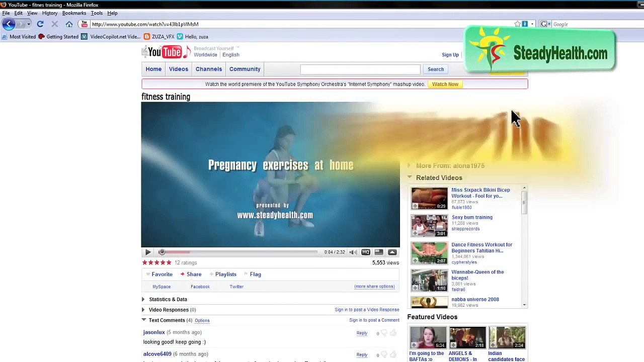Switch to the Videos tab

click(x=179, y=69)
